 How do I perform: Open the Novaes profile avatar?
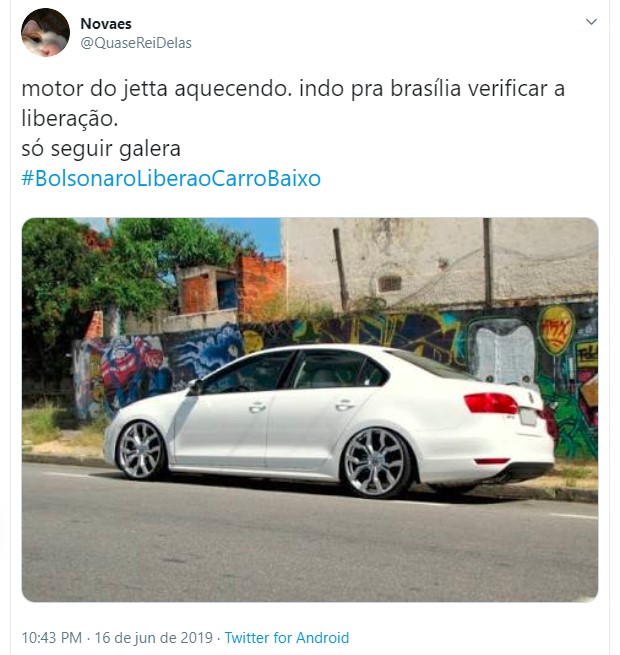pos(45,33)
